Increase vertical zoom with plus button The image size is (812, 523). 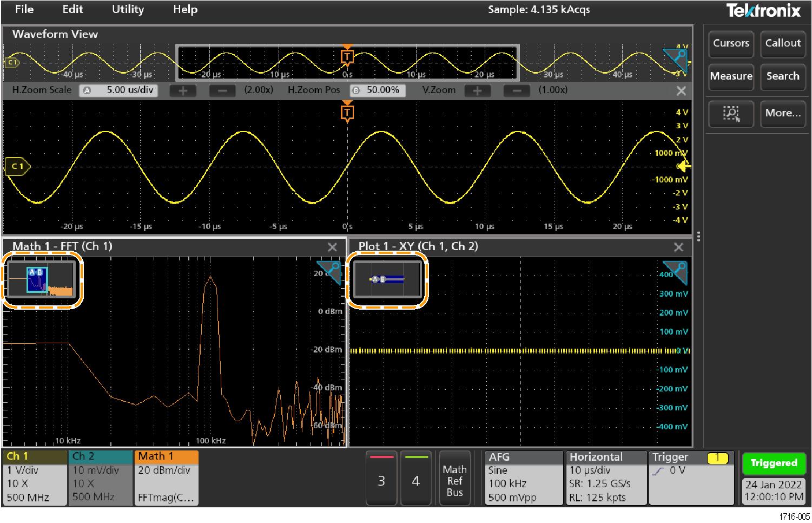pyautogui.click(x=477, y=90)
